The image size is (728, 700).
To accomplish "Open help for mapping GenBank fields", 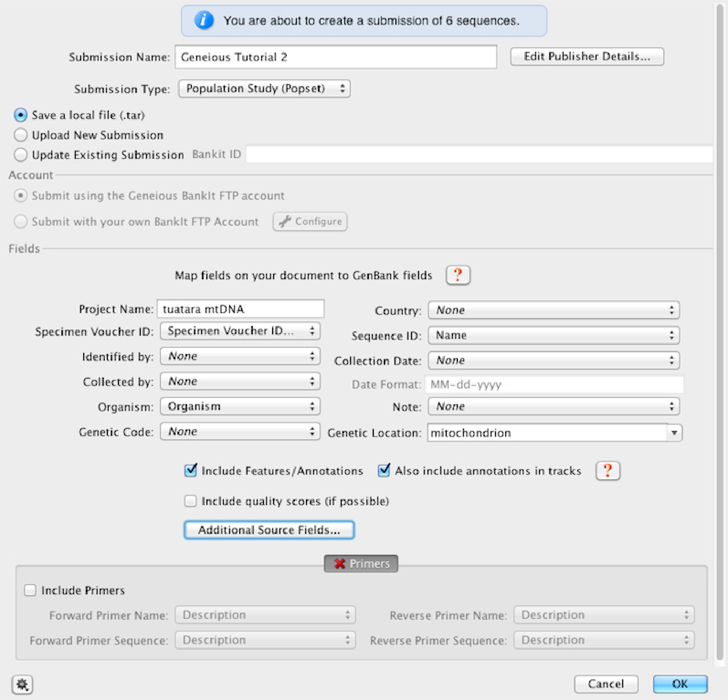I will click(x=458, y=275).
